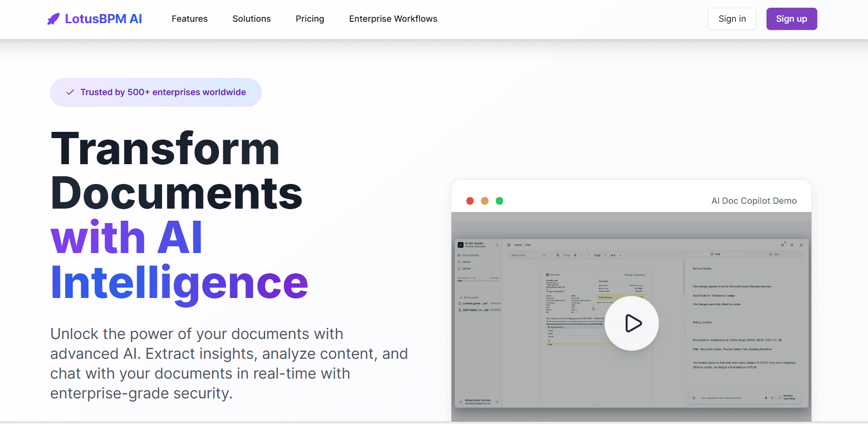Click the red dot on the demo window

point(470,201)
